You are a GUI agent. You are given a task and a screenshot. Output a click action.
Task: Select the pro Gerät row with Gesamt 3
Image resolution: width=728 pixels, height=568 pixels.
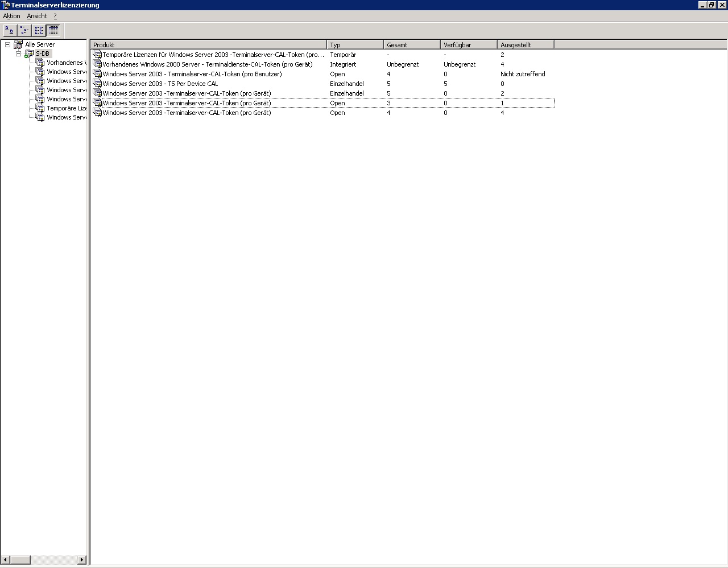[187, 103]
